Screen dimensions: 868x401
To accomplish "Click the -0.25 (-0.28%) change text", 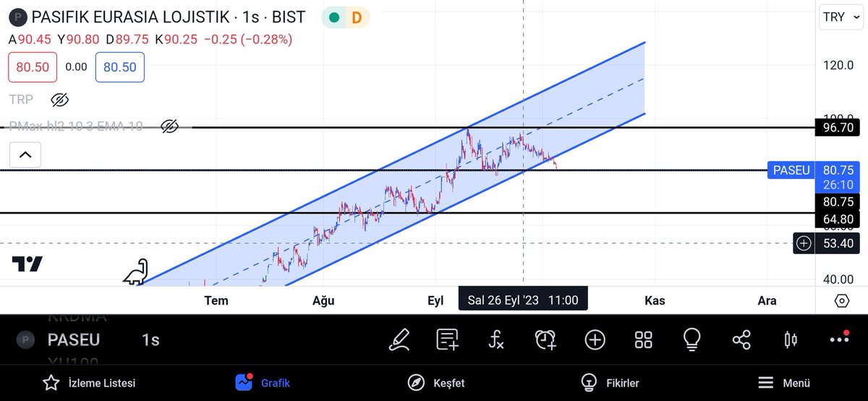I will pos(248,39).
